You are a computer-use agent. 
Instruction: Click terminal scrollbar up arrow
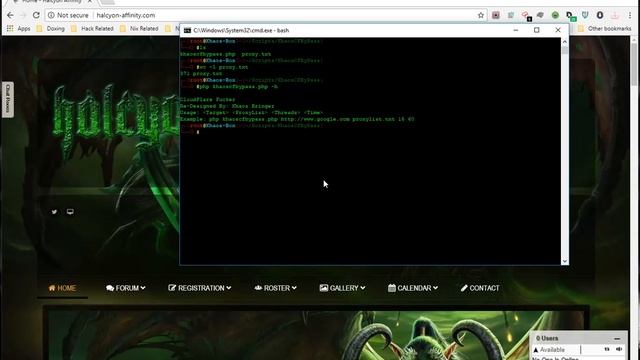click(565, 42)
